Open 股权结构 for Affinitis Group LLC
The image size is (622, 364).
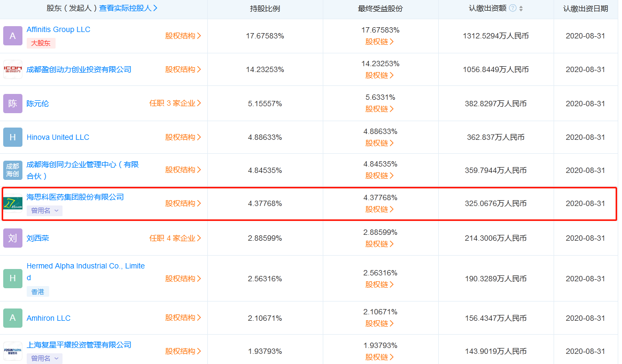pyautogui.click(x=183, y=36)
